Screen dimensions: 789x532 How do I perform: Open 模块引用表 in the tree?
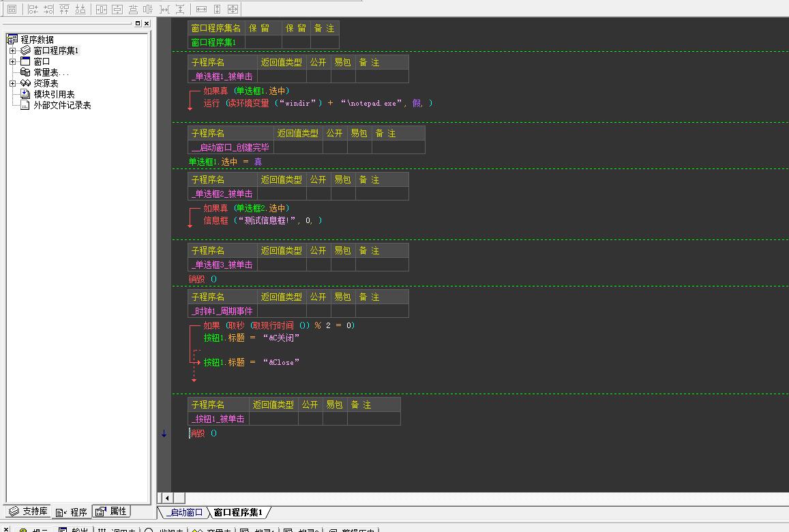tap(54, 94)
